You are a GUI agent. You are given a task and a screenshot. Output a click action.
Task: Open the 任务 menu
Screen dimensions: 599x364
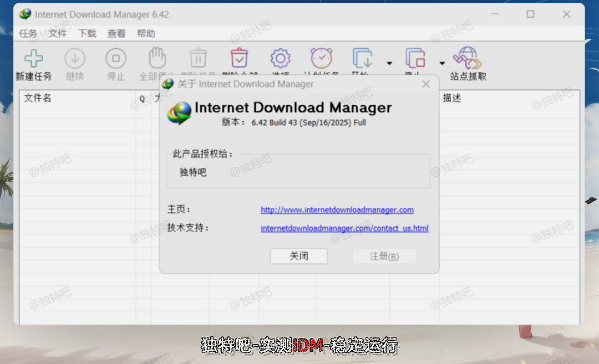28,33
